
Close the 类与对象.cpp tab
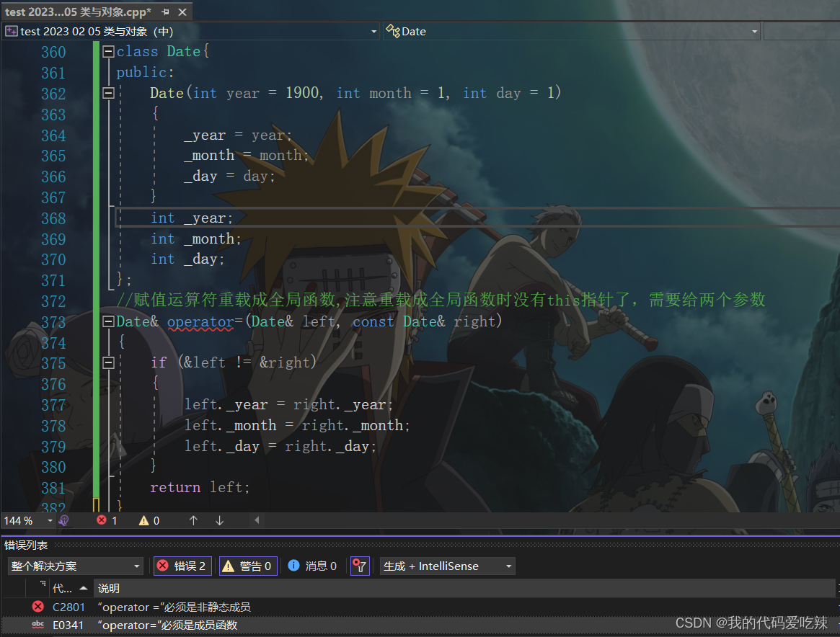tap(182, 12)
